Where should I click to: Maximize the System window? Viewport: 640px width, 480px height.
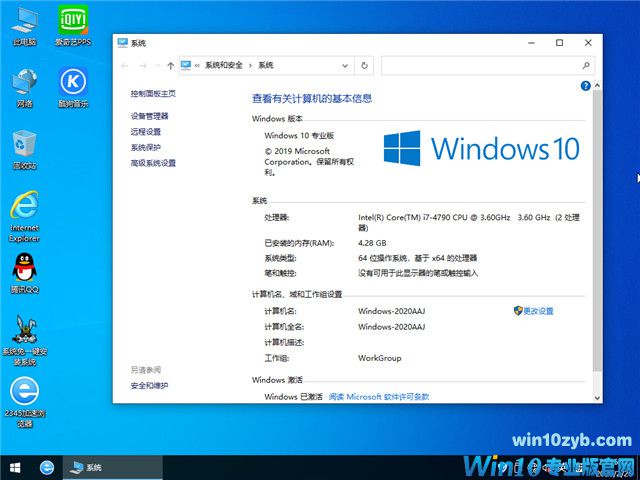tap(560, 42)
